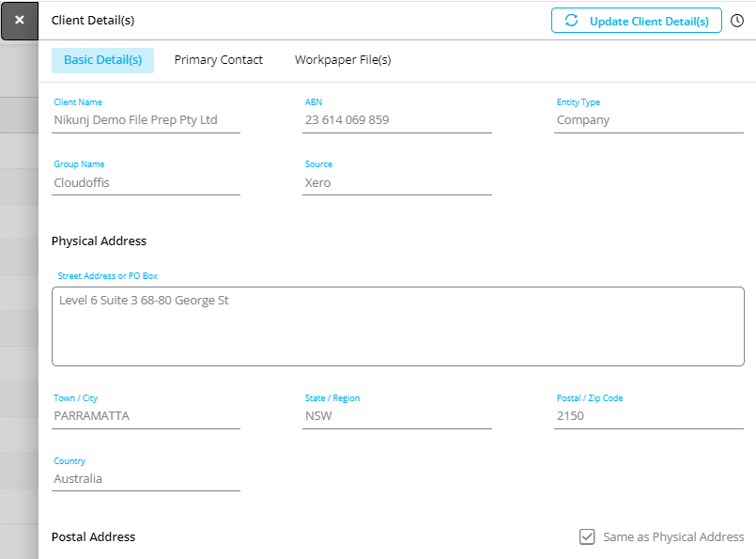
Task: Click the State / Region field
Action: (x=397, y=416)
